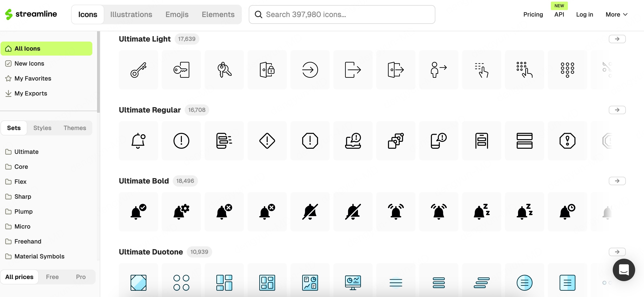Open the Plump set folder
The image size is (644, 297).
[19, 211]
